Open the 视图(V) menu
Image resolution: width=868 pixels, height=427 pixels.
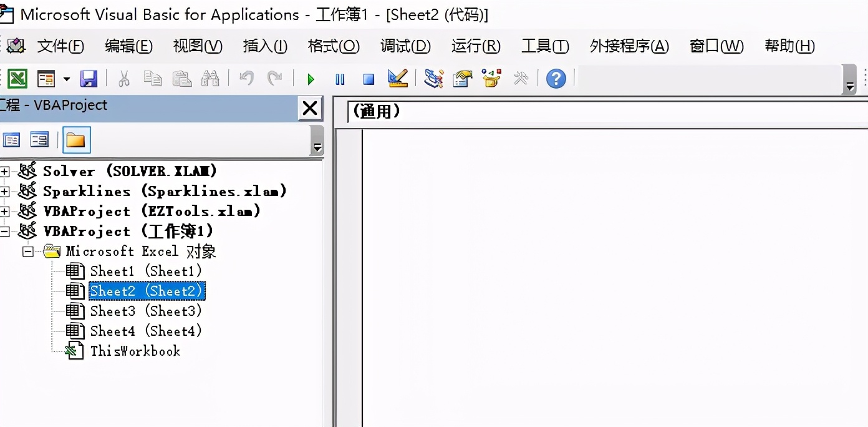(198, 46)
